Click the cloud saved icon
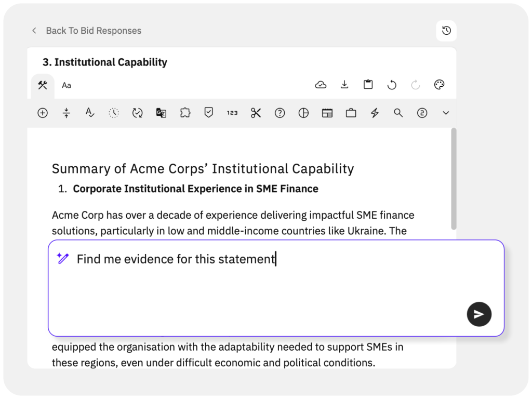 point(321,85)
